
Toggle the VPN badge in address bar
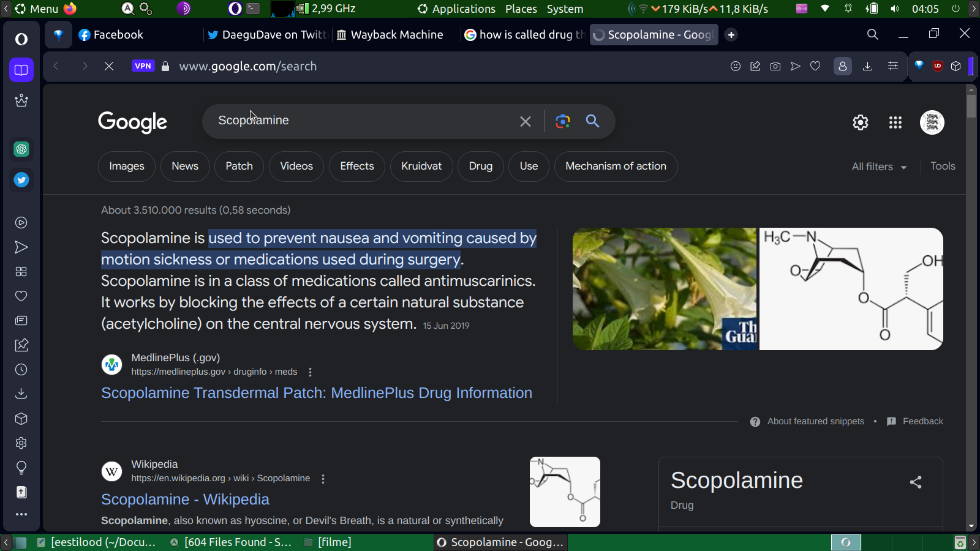point(143,66)
